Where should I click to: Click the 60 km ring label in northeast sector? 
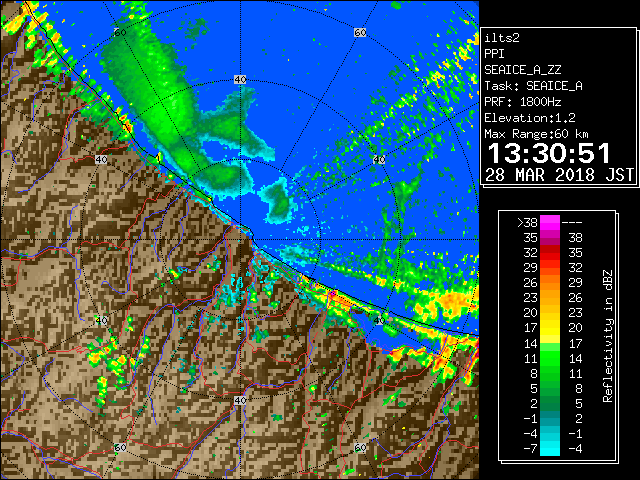360,32
